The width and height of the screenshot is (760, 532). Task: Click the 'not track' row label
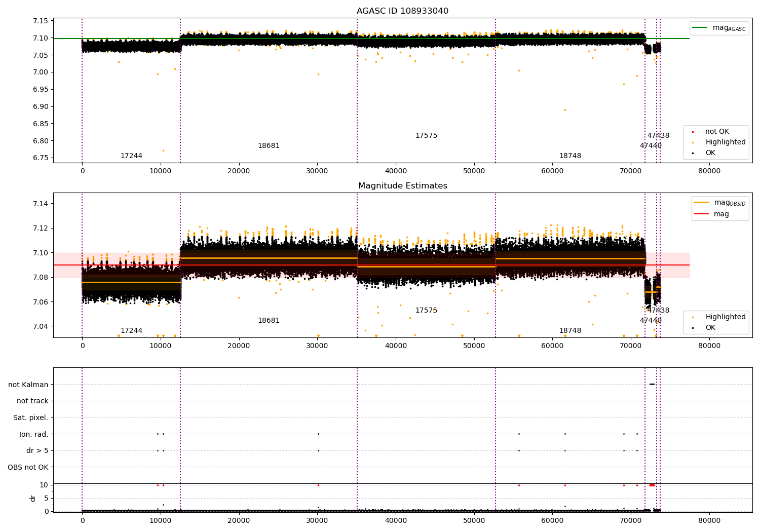[32, 401]
